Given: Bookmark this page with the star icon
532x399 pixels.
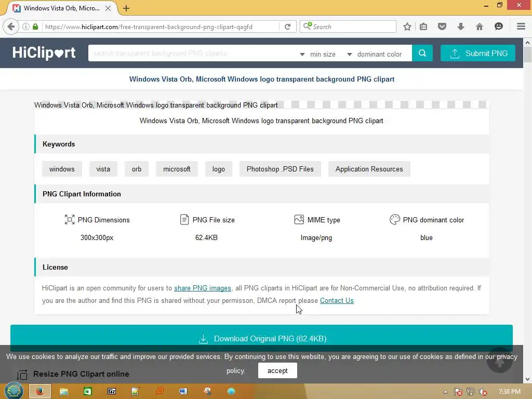Looking at the screenshot, I should coord(407,26).
